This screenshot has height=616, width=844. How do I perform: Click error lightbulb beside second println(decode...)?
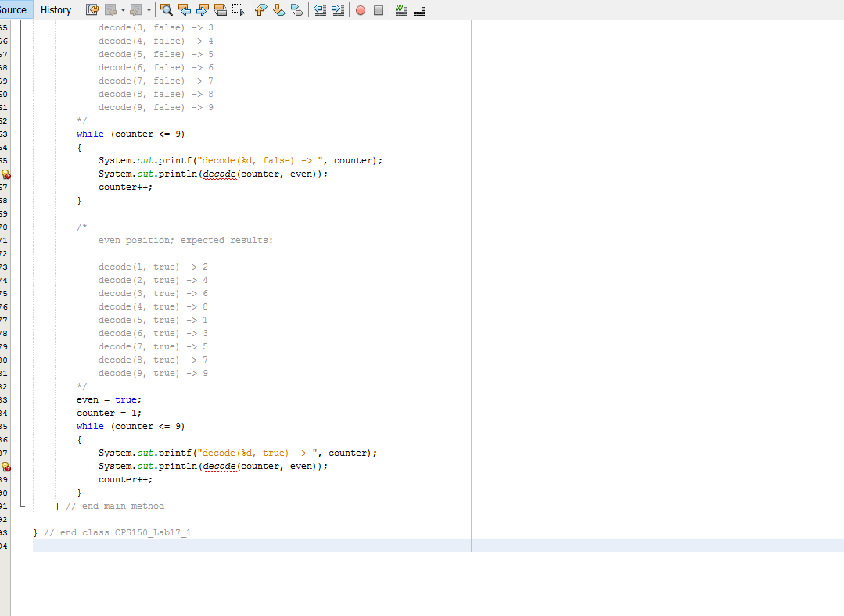click(5, 467)
